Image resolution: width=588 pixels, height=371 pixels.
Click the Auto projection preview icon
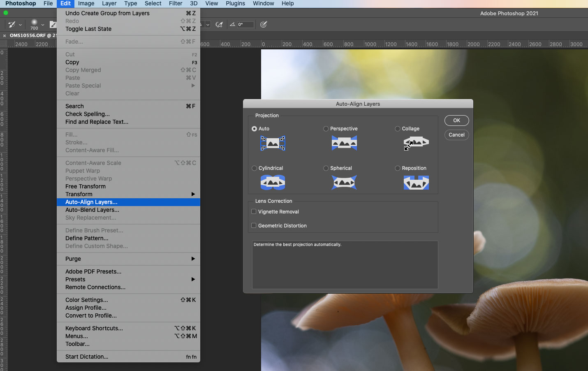[273, 143]
